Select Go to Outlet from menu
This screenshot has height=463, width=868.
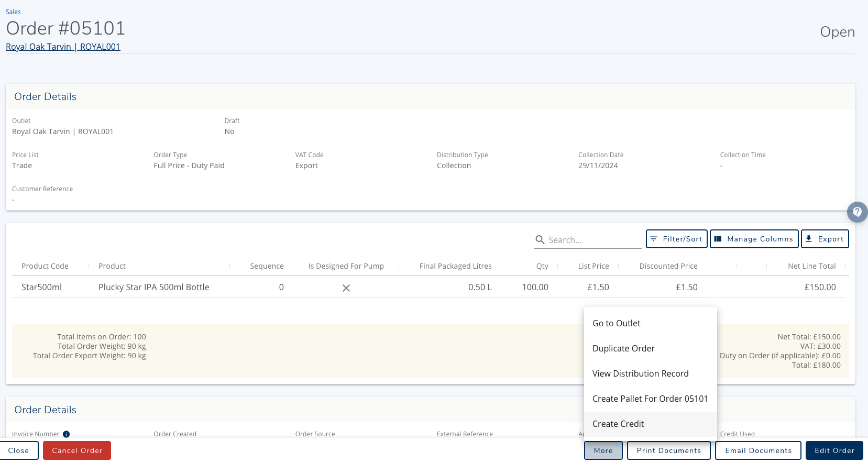(x=651, y=324)
